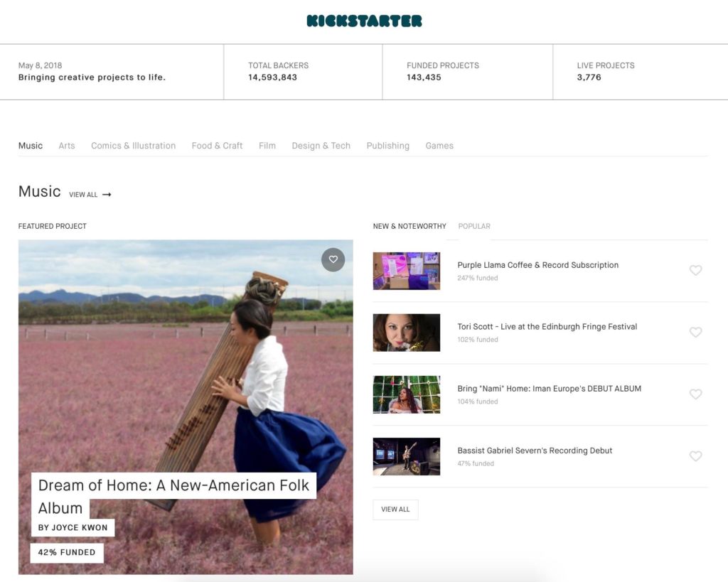
Task: Click the 102% funded text
Action: point(477,340)
